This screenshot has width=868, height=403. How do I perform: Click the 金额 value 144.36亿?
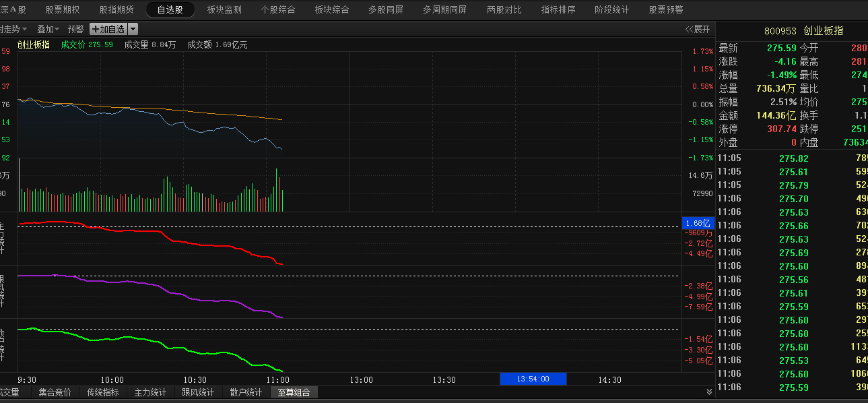point(776,116)
